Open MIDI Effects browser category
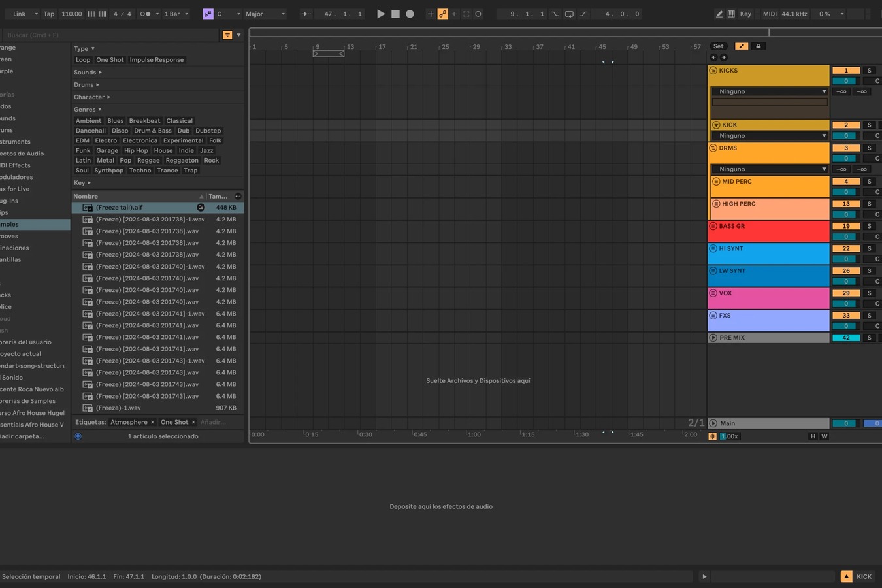Screen dimensions: 882x588 point(35,165)
